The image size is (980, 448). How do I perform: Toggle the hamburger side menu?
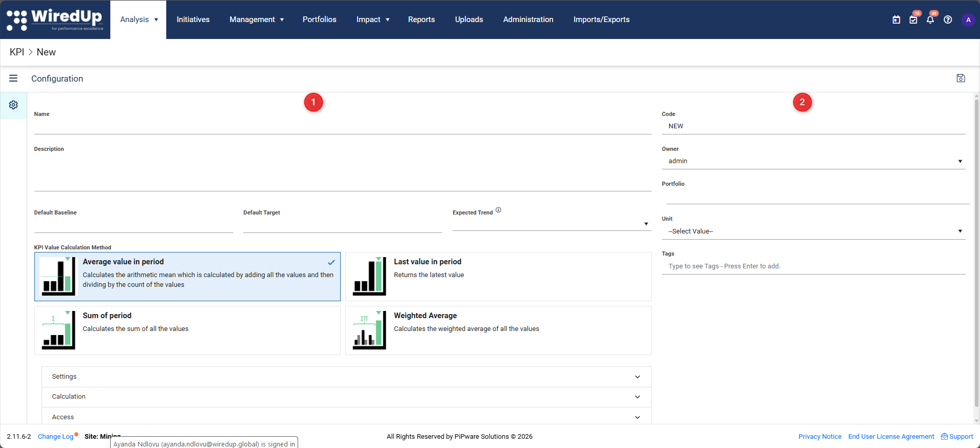coord(13,78)
